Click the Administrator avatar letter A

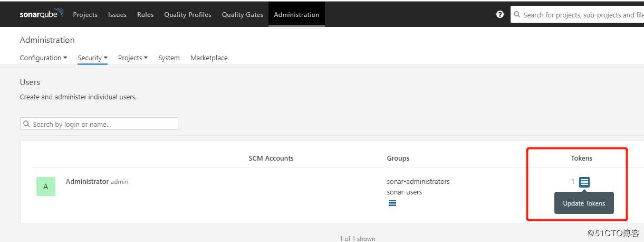click(x=46, y=187)
